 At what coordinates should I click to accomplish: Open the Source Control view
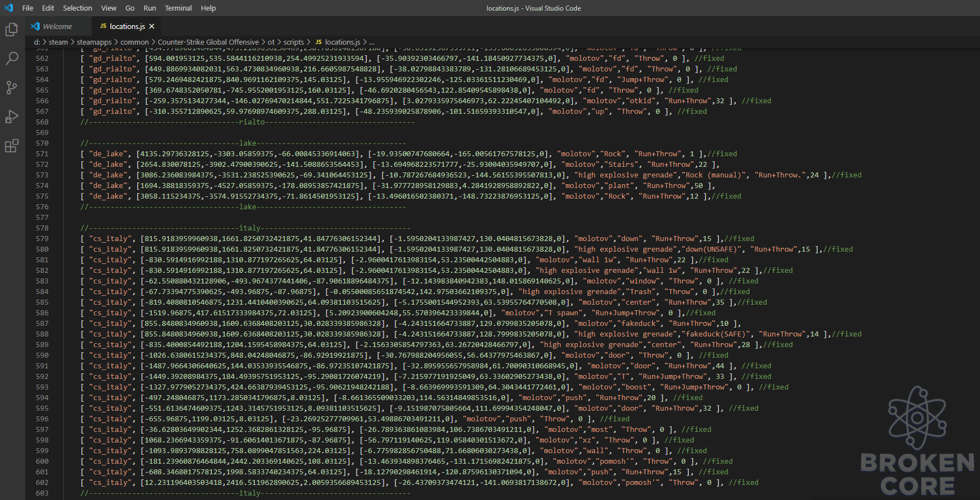12,88
